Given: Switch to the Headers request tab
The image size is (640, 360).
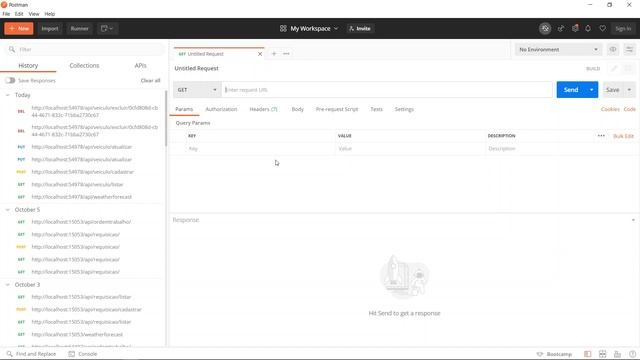Looking at the screenshot, I should click(x=263, y=109).
